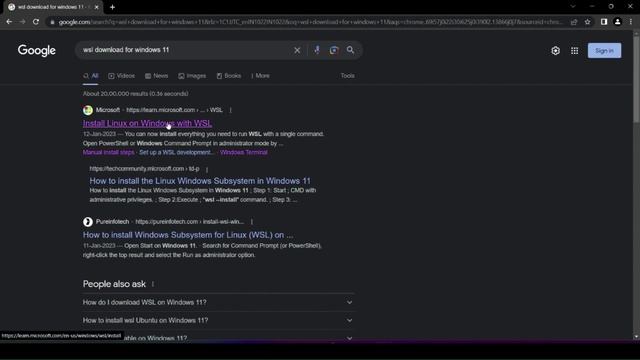
Task: Click Microsoft favicon on first result
Action: pos(88,110)
